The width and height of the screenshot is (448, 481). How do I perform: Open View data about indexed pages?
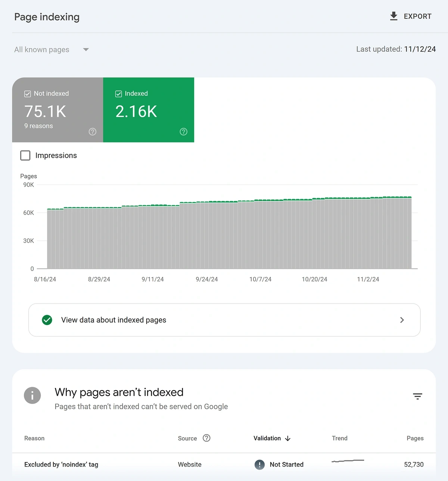coord(224,320)
